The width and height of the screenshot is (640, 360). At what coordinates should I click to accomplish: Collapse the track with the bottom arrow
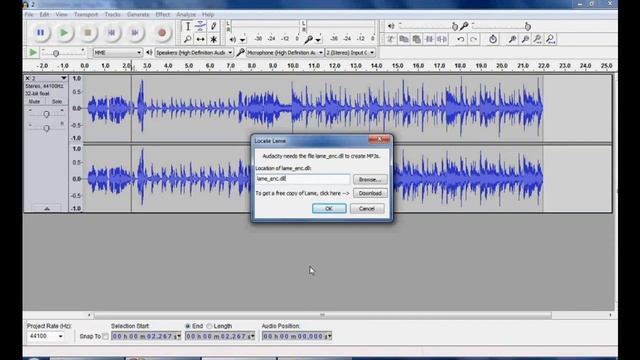pos(47,209)
